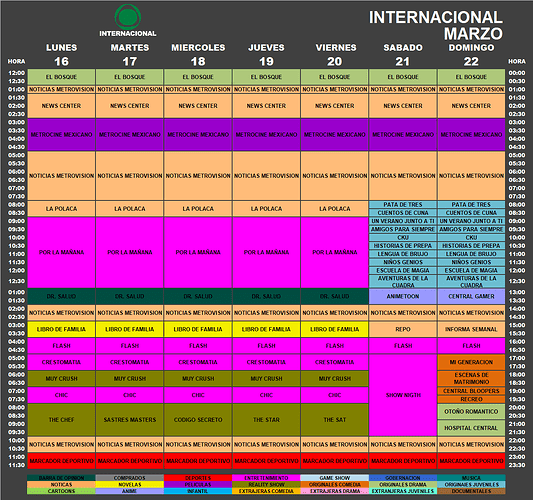533x500 pixels.
Task: Select ESCENAS DE MATRIMONIO cell on Sunday
Action: [x=471, y=378]
